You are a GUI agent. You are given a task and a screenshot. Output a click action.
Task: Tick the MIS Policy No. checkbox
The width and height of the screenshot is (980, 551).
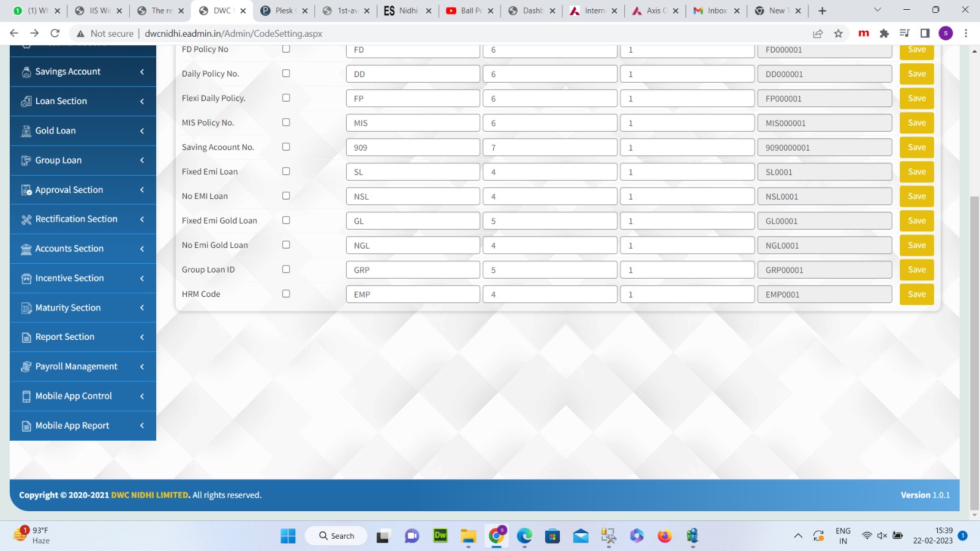[x=286, y=122]
